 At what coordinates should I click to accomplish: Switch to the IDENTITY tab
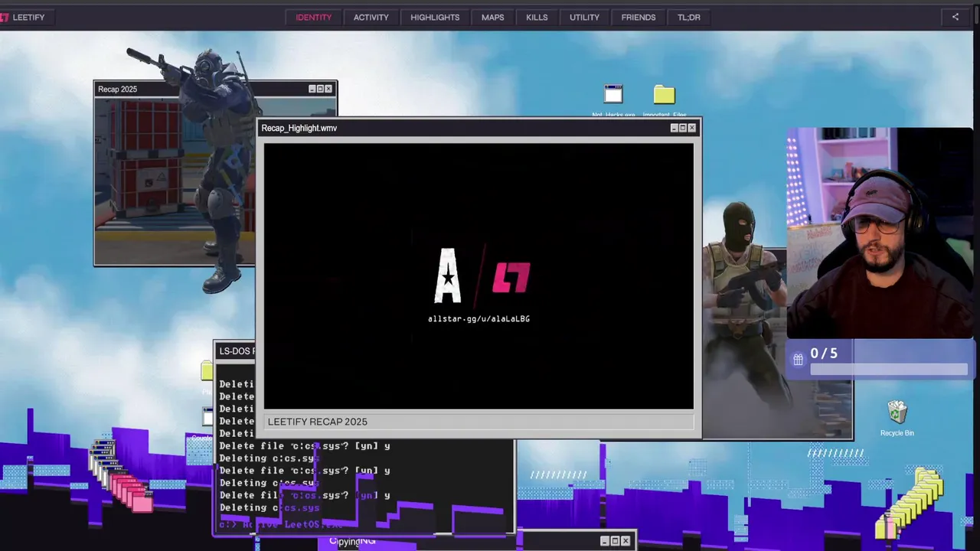click(x=314, y=17)
